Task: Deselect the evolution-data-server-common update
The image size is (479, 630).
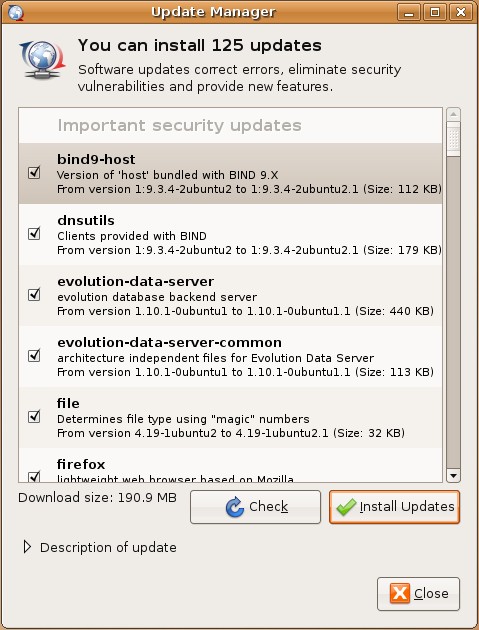Action: (34, 356)
